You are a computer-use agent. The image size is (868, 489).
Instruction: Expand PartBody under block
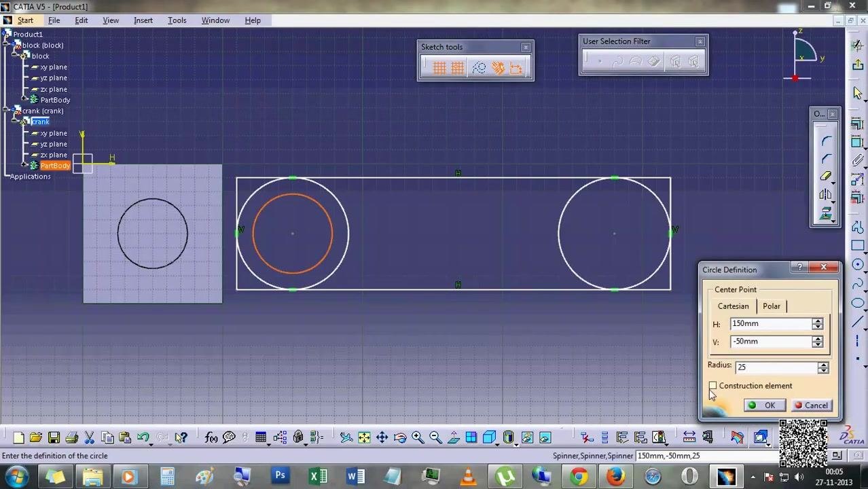coord(24,100)
